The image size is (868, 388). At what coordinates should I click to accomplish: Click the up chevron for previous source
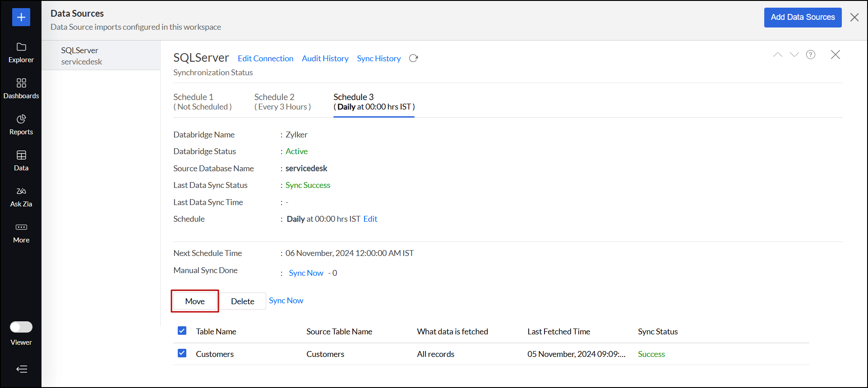[x=777, y=55]
